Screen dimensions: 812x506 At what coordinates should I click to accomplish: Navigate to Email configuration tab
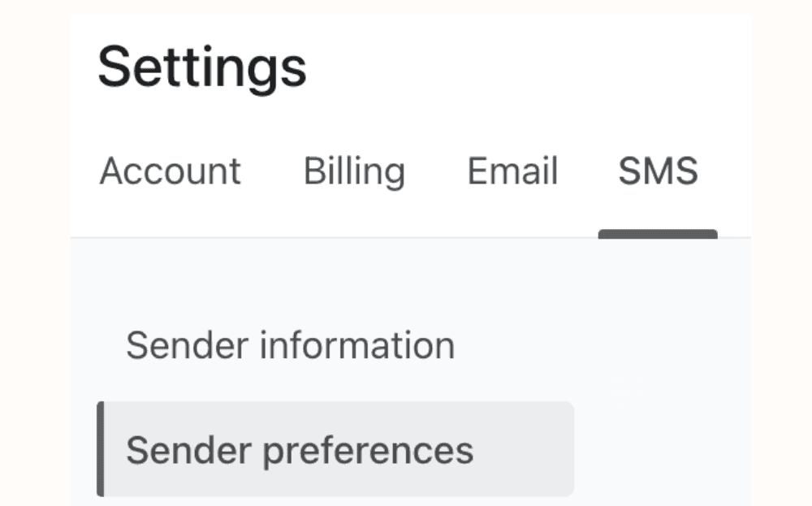[x=512, y=171]
